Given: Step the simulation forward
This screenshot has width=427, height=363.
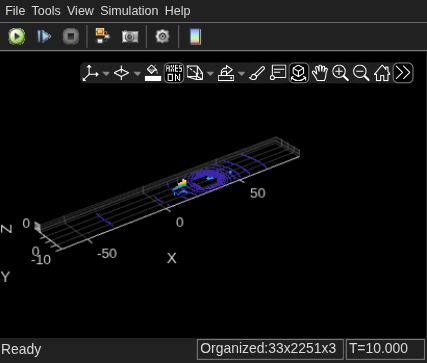Looking at the screenshot, I should (x=44, y=36).
